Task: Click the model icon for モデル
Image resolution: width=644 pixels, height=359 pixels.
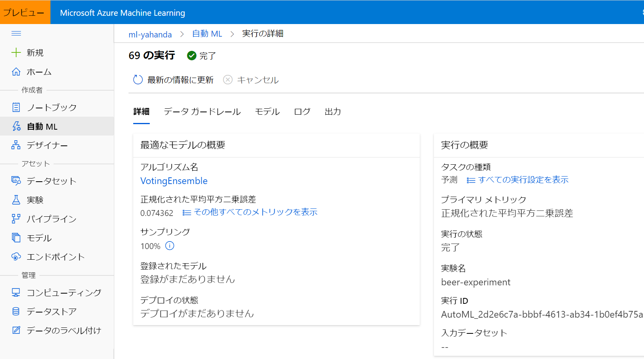Action: (16, 238)
